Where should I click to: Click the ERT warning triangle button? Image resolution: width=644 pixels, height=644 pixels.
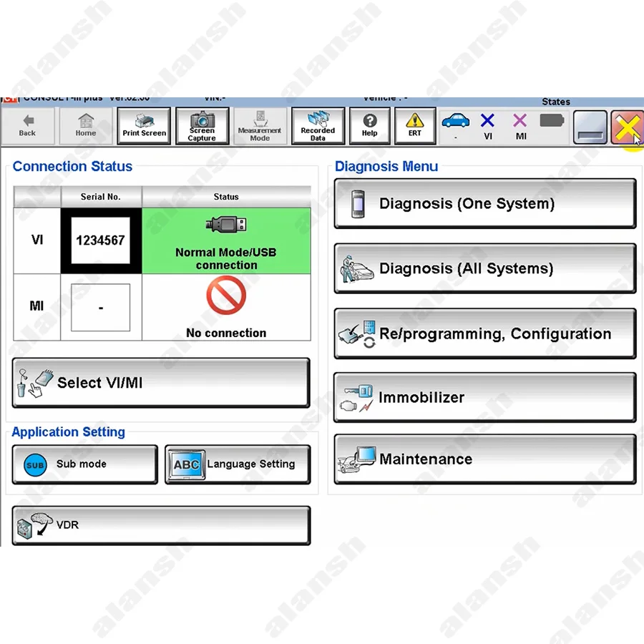pyautogui.click(x=415, y=126)
